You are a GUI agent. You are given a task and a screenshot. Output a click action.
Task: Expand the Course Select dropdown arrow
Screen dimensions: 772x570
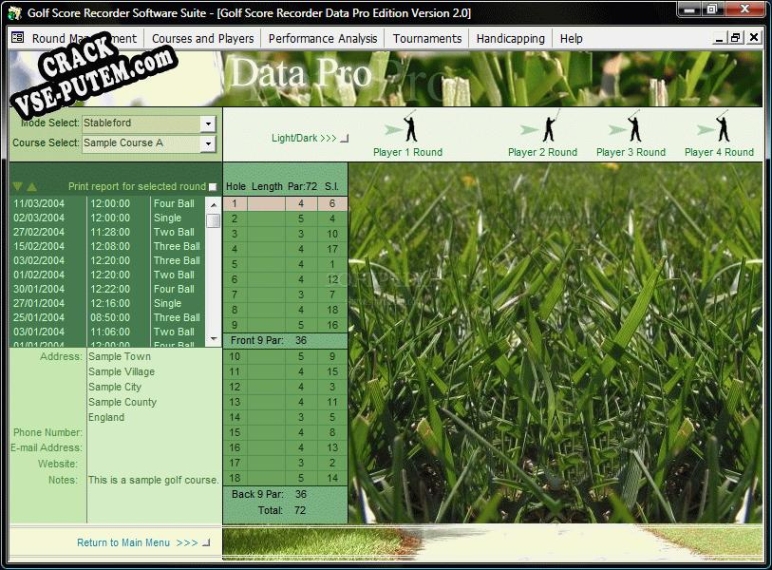click(x=208, y=143)
